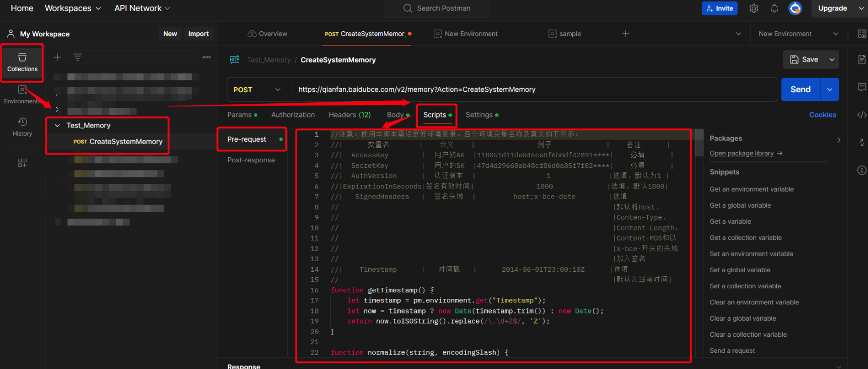The image size is (868, 369).
Task: Click the plus icon to open new tab
Action: 626,34
